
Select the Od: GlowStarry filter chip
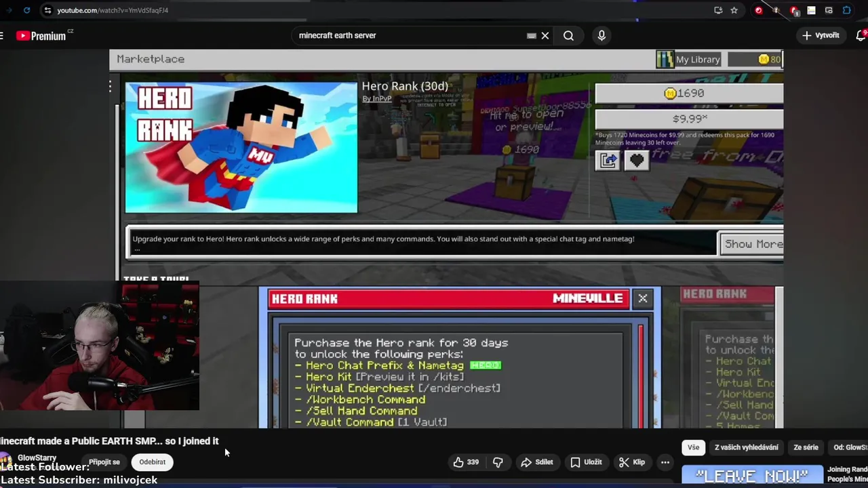pyautogui.click(x=849, y=447)
